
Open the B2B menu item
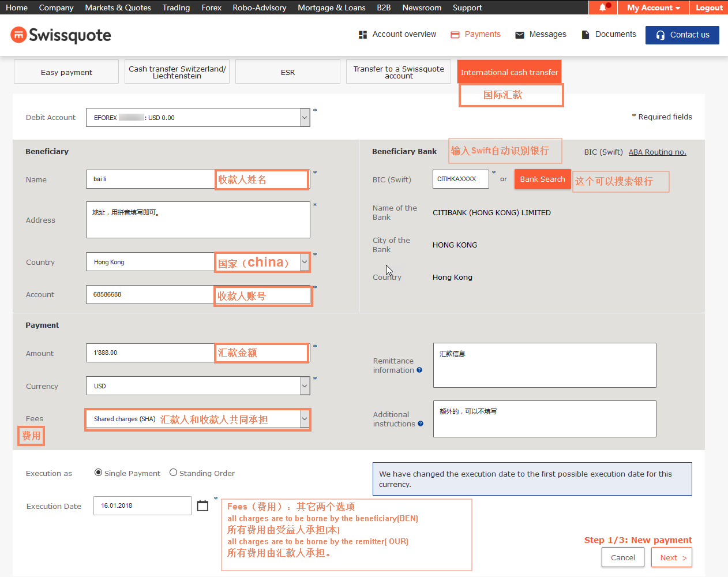(384, 8)
